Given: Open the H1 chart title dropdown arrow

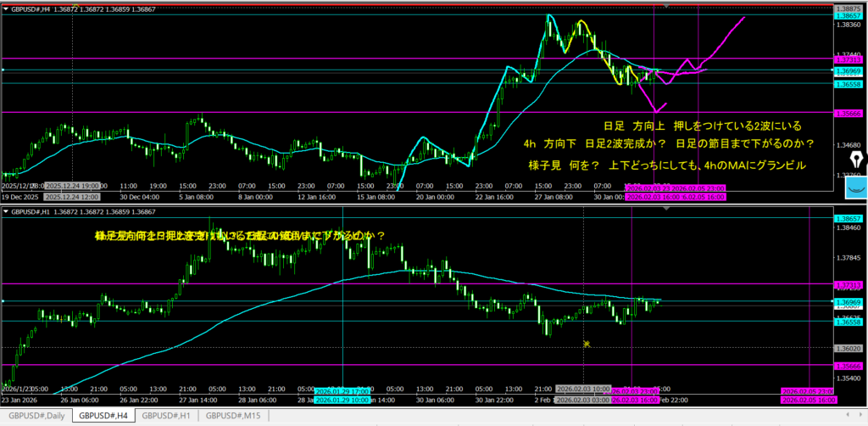Looking at the screenshot, I should click(5, 210).
